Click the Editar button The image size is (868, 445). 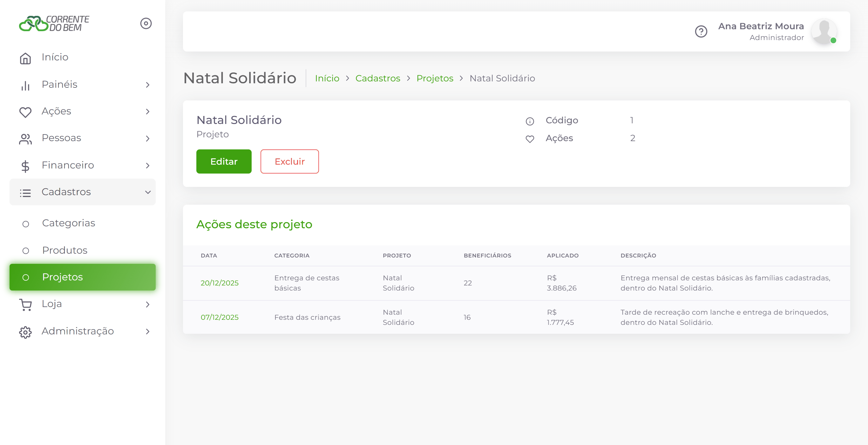coord(224,161)
